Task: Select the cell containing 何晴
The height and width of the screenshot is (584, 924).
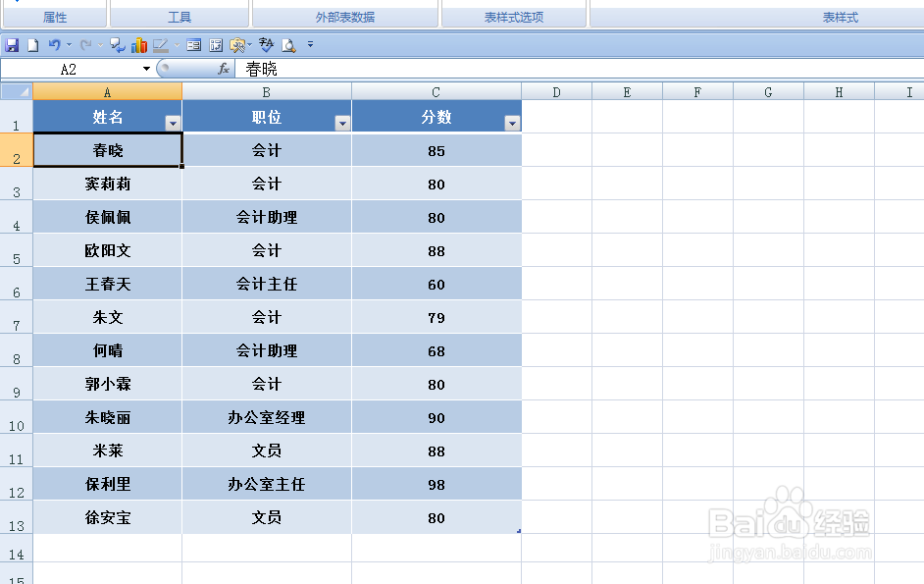Action: [x=107, y=350]
